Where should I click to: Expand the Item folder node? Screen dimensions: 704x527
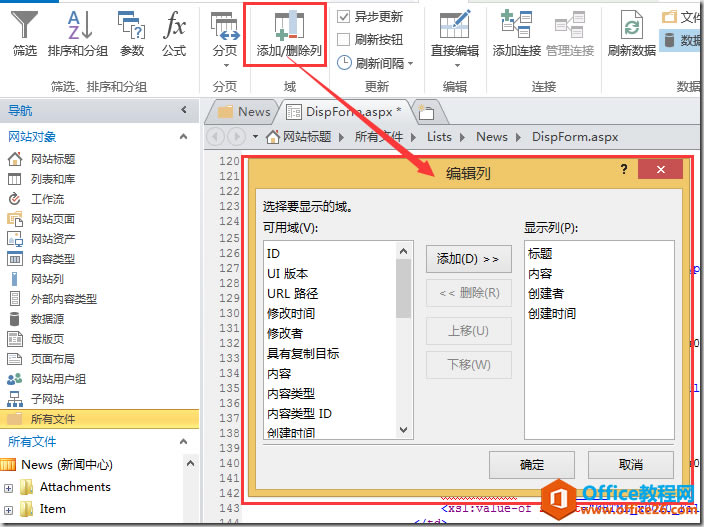pos(8,510)
